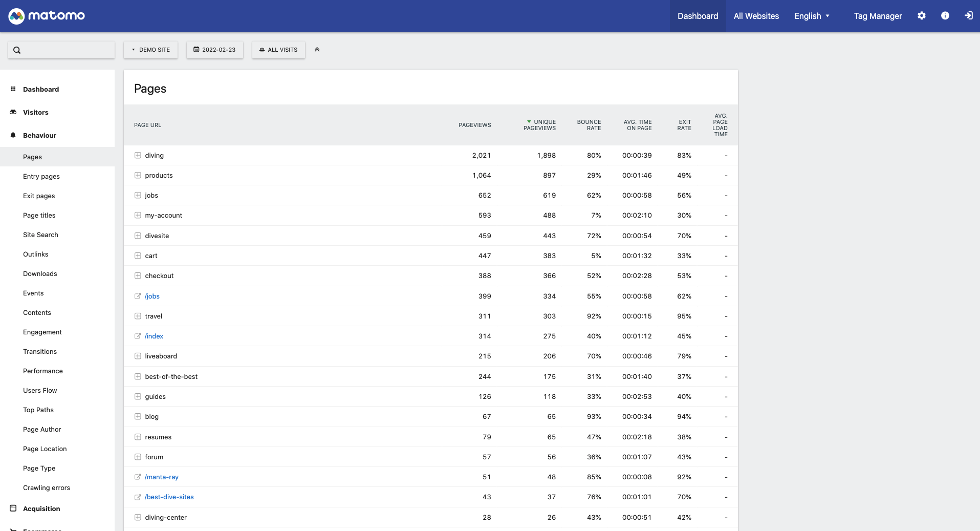The width and height of the screenshot is (980, 531).
Task: Expand the diving row
Action: [138, 155]
